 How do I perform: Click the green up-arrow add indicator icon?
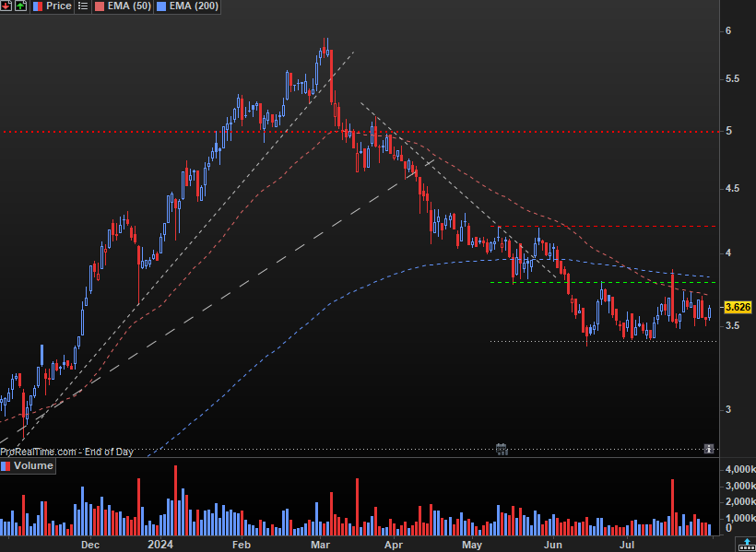click(x=20, y=6)
